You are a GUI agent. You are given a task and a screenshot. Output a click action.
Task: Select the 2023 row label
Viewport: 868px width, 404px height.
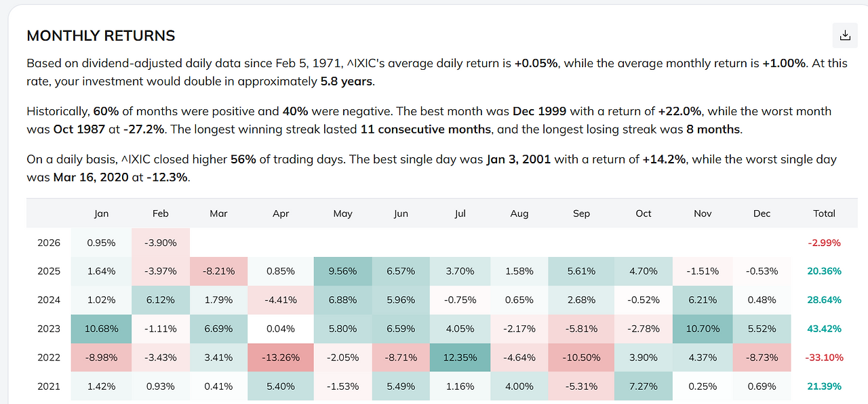[49, 329]
